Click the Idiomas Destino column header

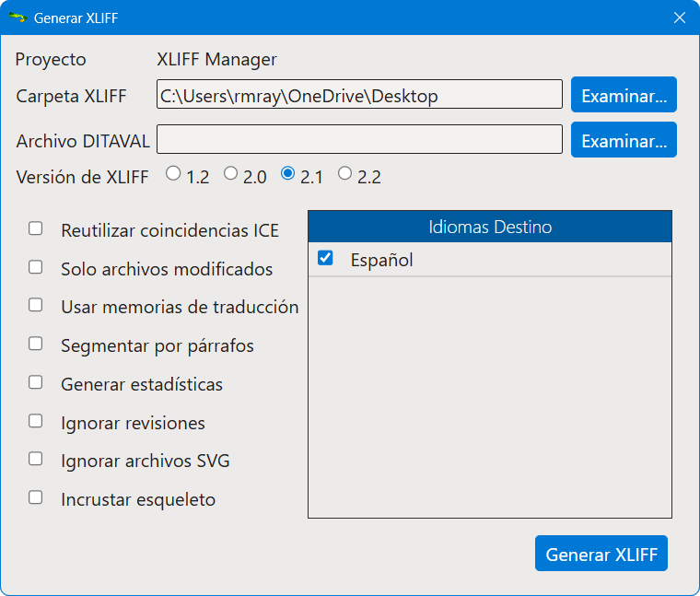point(490,227)
